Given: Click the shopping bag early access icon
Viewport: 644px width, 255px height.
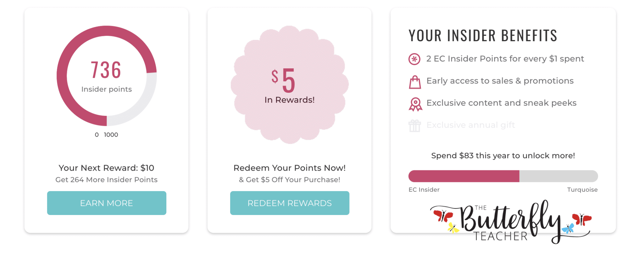Looking at the screenshot, I should (x=415, y=82).
